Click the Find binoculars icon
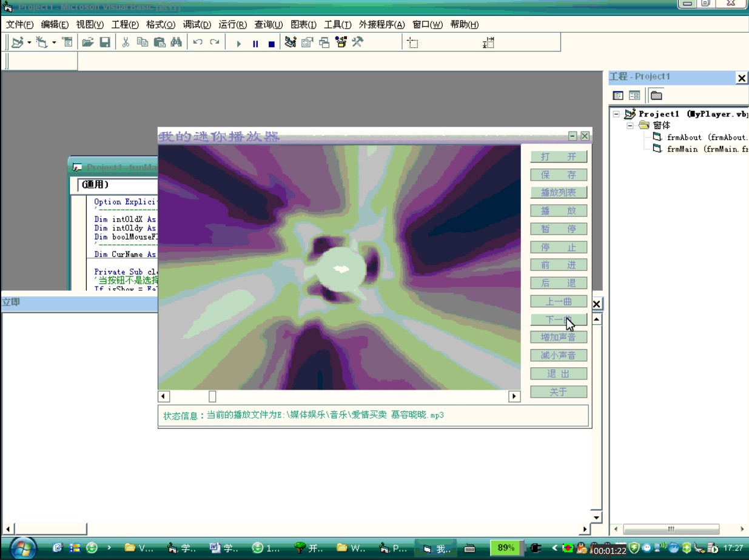The image size is (749, 560). click(176, 42)
